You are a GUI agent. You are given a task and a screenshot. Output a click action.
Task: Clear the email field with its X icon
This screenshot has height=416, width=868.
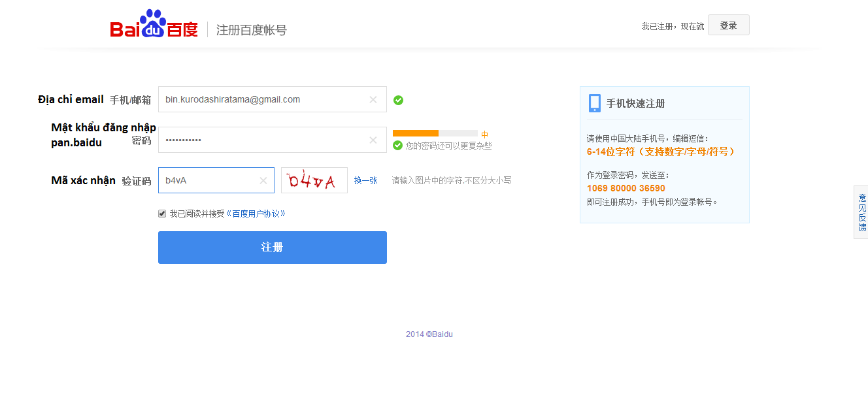click(x=373, y=100)
